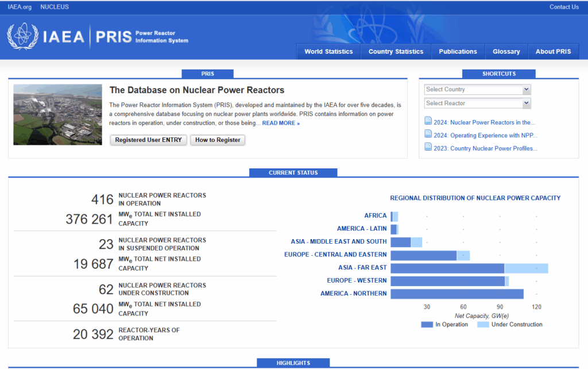Open Country Statistics menu
This screenshot has height=369, width=588.
tap(396, 52)
